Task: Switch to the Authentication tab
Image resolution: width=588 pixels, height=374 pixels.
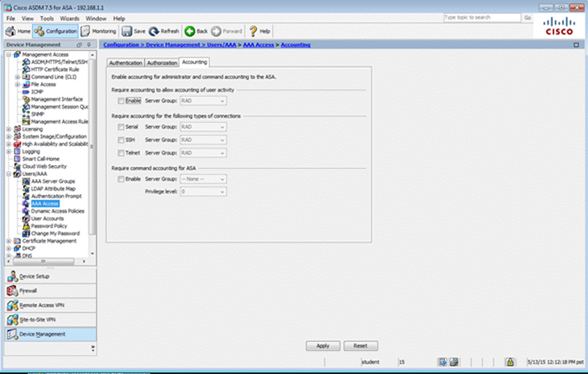Action: click(125, 63)
